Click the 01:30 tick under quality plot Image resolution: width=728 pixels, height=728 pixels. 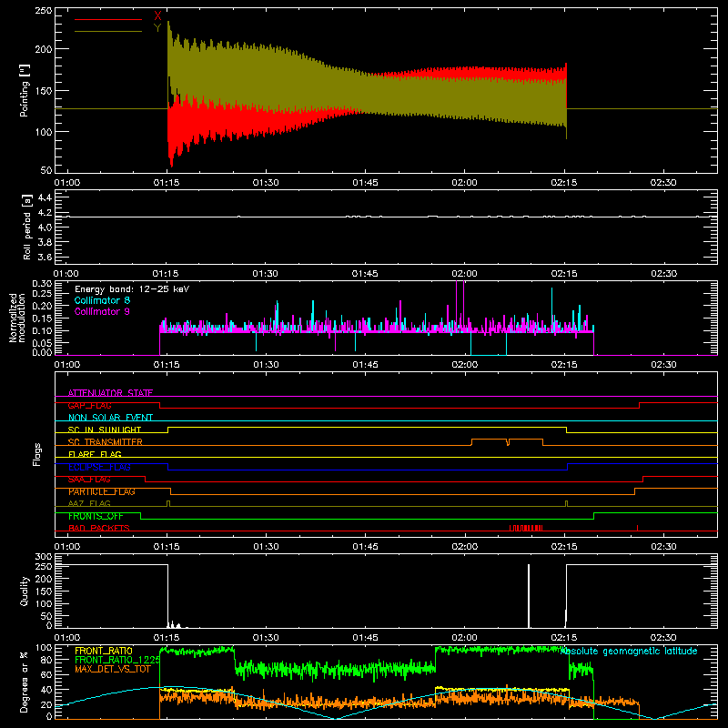(266, 638)
